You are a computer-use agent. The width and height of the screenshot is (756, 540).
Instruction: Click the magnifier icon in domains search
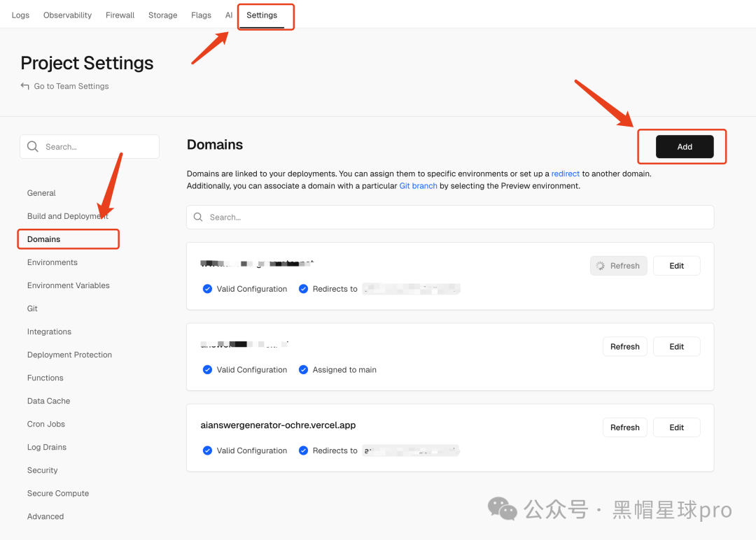coord(198,218)
